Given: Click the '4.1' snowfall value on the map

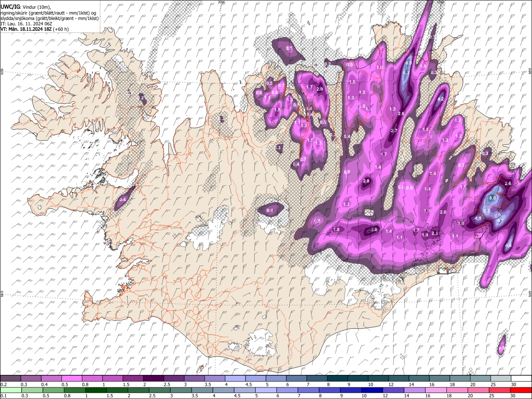Looking at the screenshot, I should pyautogui.click(x=478, y=219).
